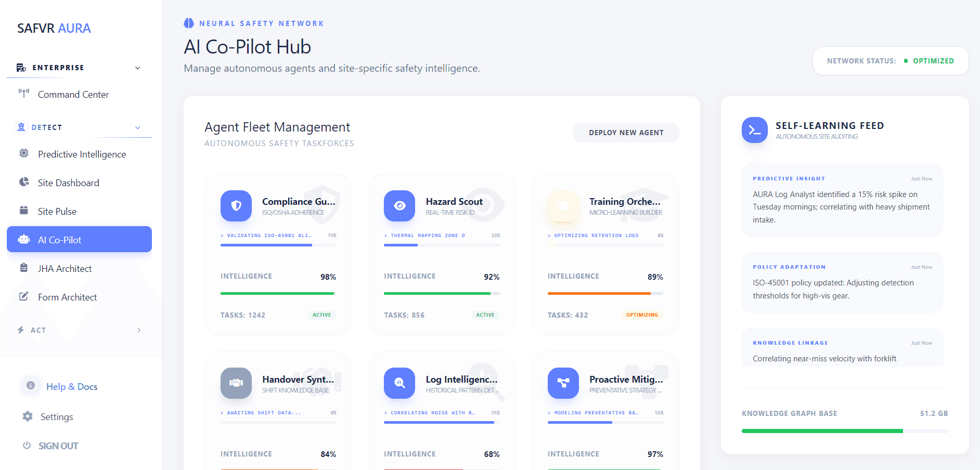Screen dimensions: 980x470
Task: Click 'Optimizing Retention Logs' status line
Action: point(593,236)
